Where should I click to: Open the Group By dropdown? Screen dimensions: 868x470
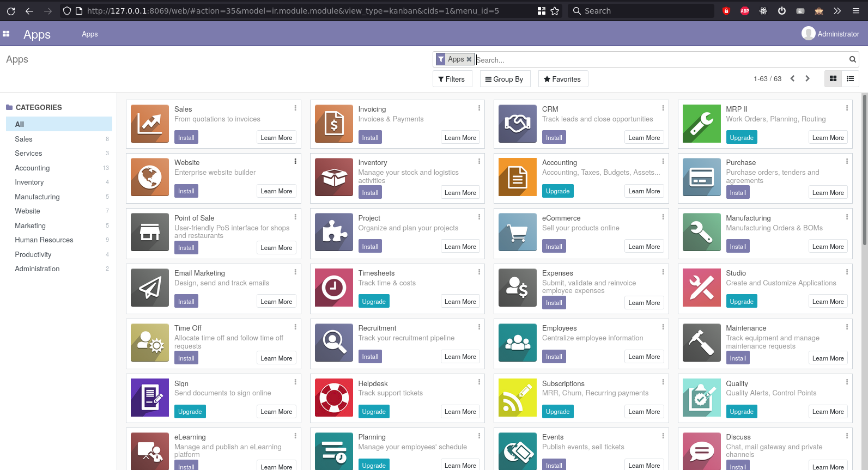(505, 79)
